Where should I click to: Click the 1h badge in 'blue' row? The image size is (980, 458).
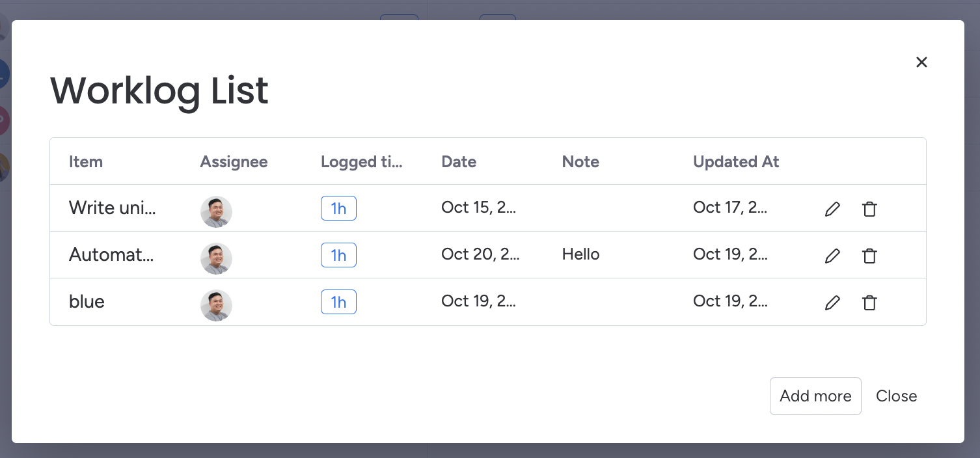[338, 302]
